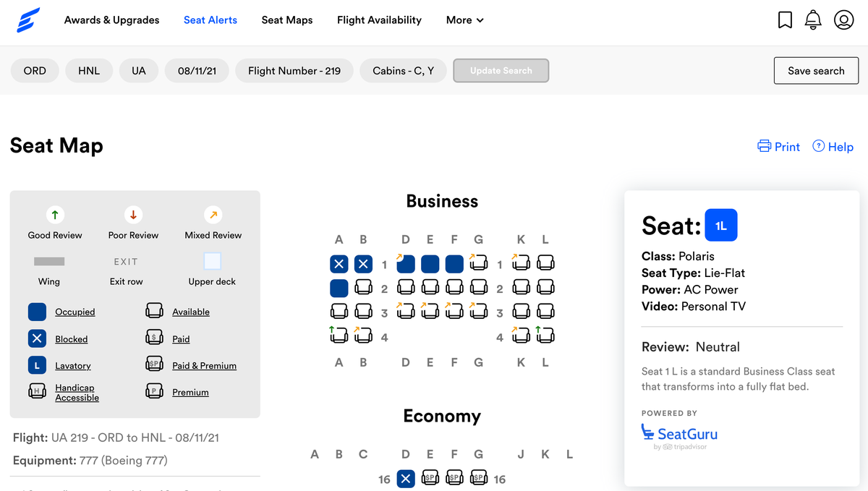This screenshot has height=491, width=868.
Task: Click the Save search button
Action: coord(816,71)
